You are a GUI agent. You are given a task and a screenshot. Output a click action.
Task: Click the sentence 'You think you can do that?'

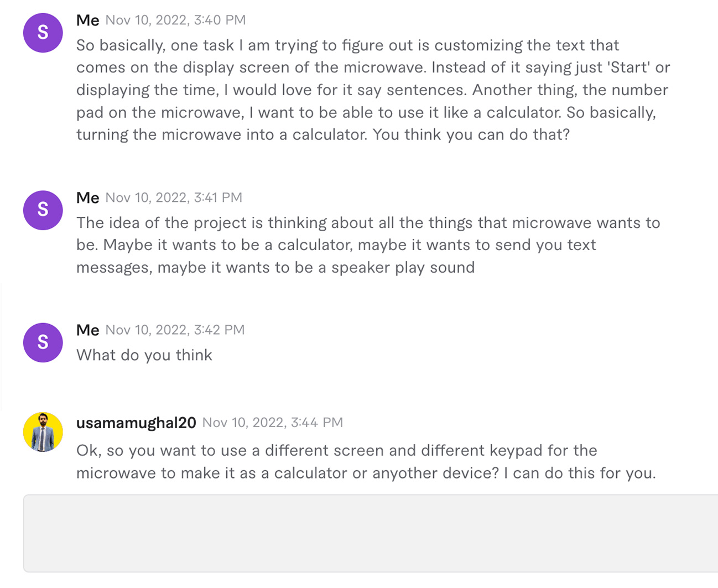[x=471, y=134]
